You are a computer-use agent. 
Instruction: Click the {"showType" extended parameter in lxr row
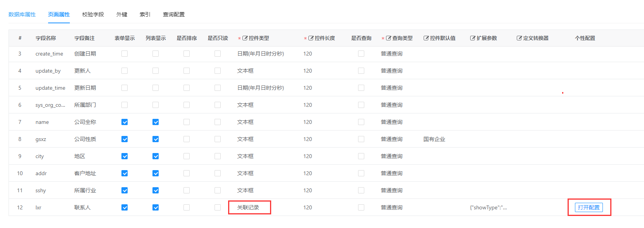pos(488,207)
